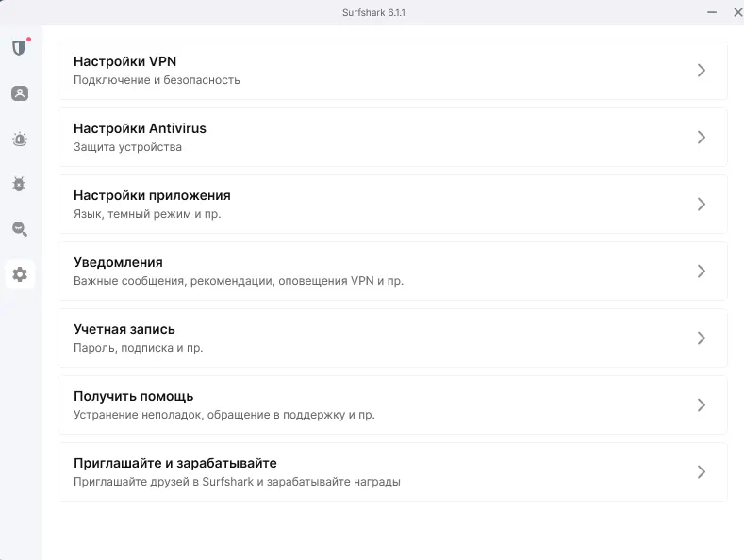Click chevron beside Приглашайте и зарабатывайте
This screenshot has width=744, height=560.
tap(701, 472)
